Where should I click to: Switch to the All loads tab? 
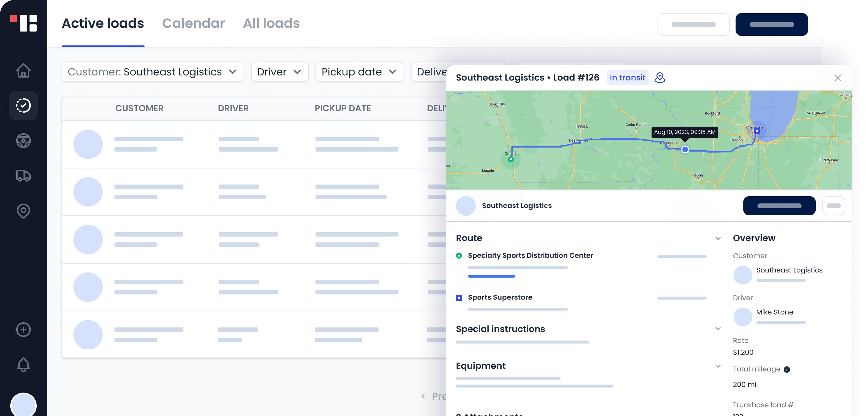click(x=271, y=23)
